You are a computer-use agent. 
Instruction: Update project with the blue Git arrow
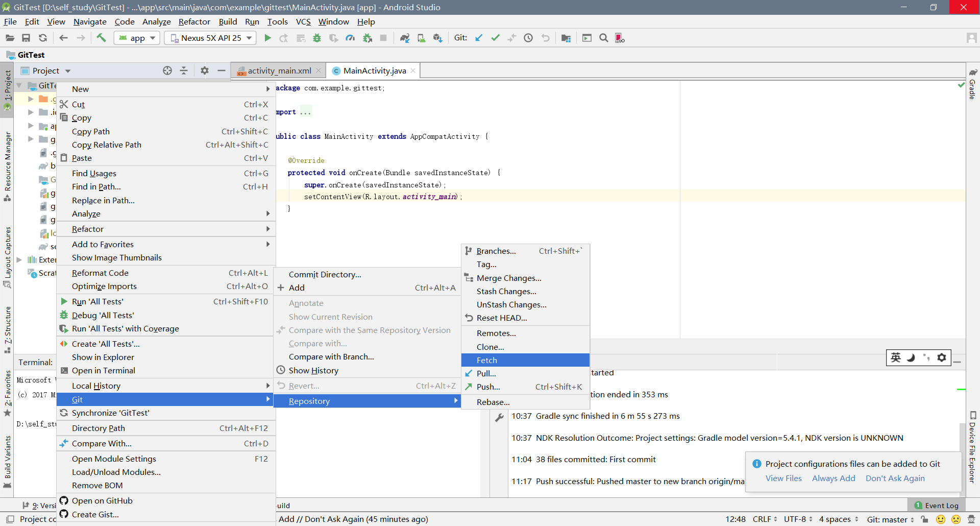(x=479, y=38)
